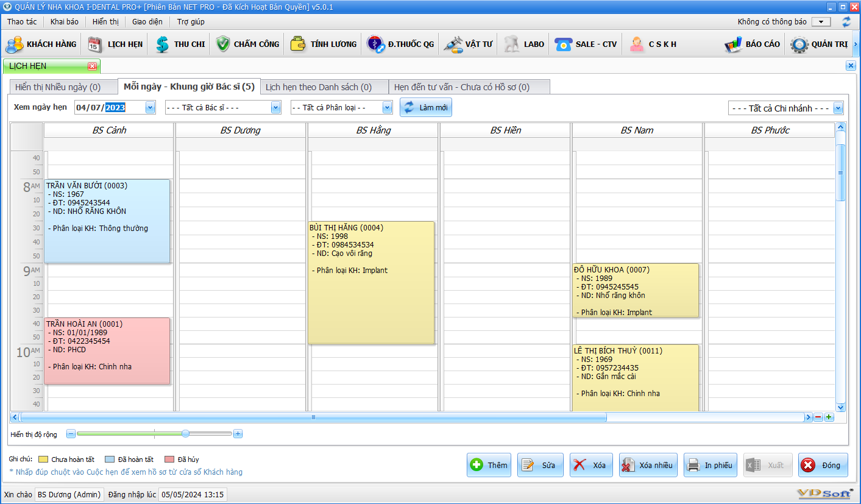Switch to Hiển thị Nhiều ngày tab

pyautogui.click(x=58, y=87)
